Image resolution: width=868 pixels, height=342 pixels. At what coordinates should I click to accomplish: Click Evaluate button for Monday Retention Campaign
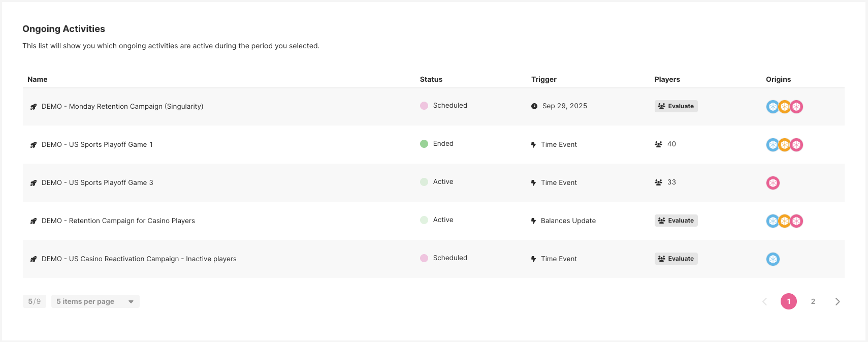[x=676, y=106]
